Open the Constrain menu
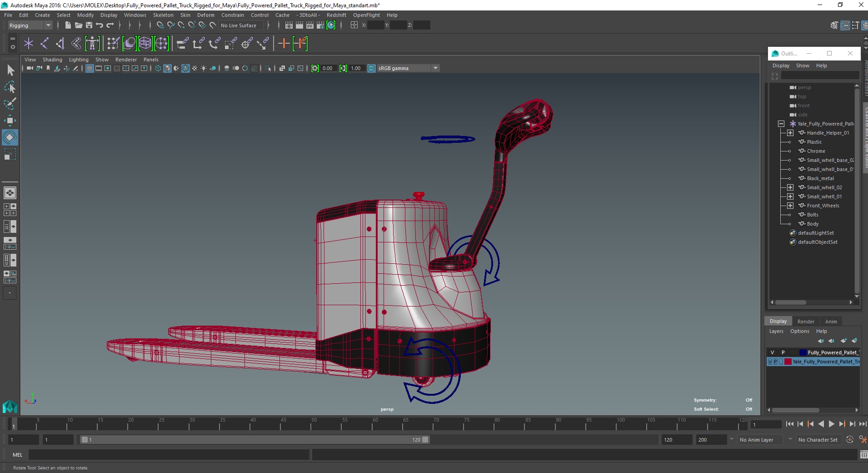Viewport: 868px width, 473px height. [233, 15]
